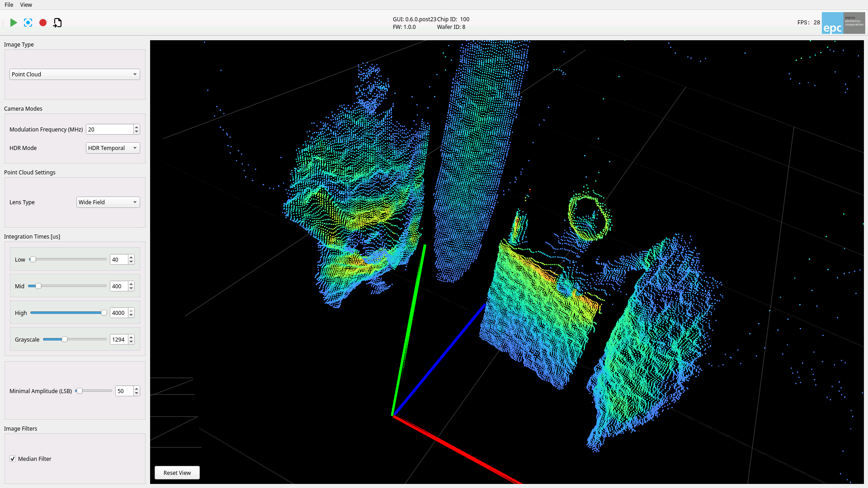Image resolution: width=868 pixels, height=488 pixels.
Task: Open the File menu
Action: click(9, 5)
